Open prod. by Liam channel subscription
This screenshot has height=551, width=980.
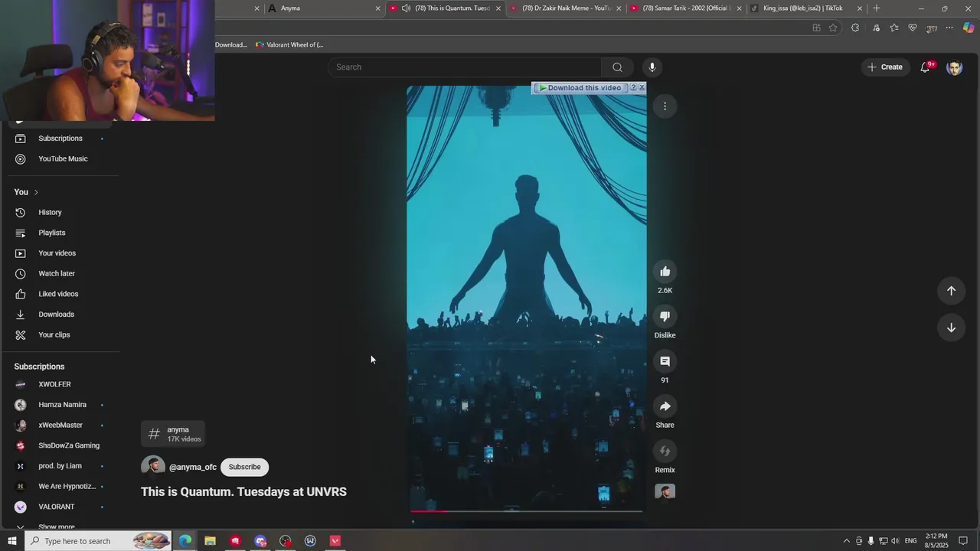[60, 466]
